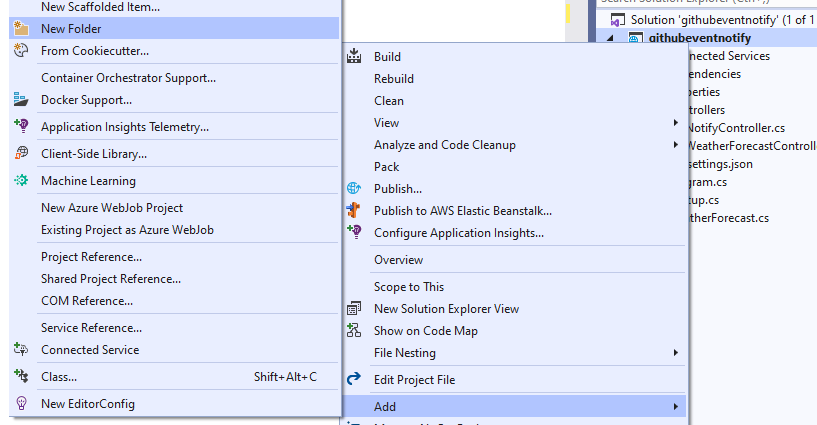Choose Rebuild from context menu

[x=514, y=78]
